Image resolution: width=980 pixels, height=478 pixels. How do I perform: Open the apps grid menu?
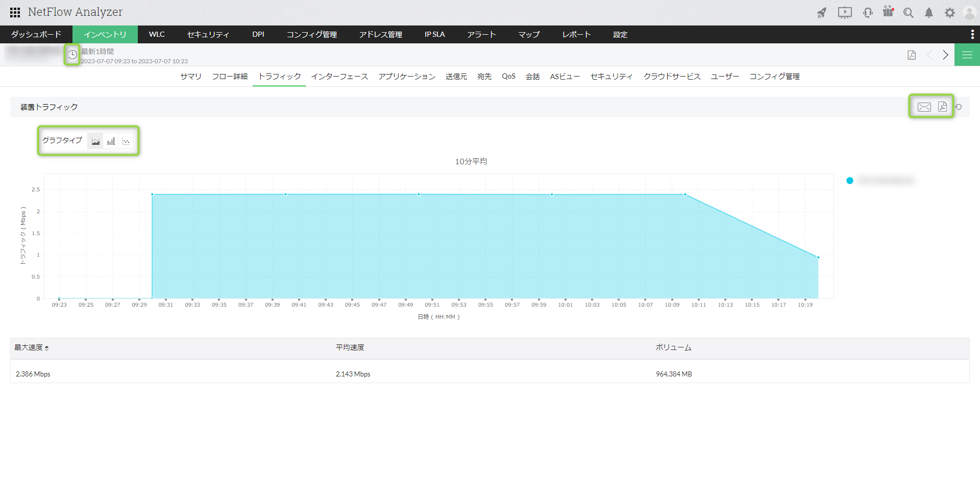15,12
